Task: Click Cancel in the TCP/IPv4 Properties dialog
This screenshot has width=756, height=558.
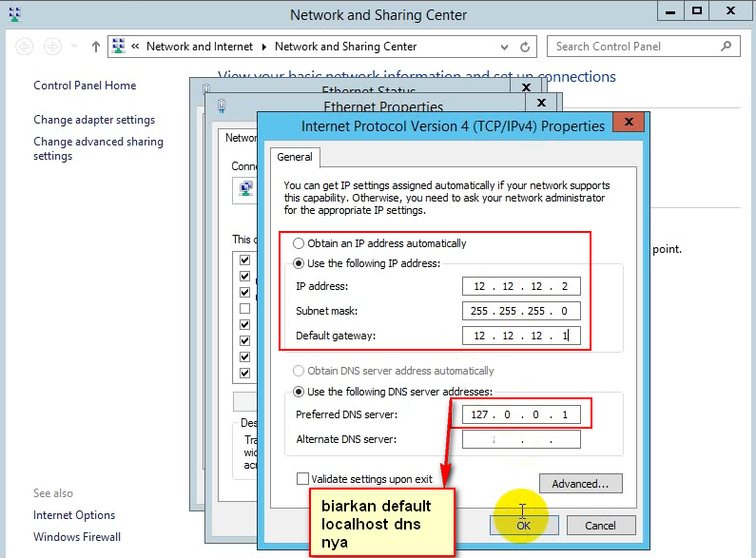Action: [x=601, y=526]
